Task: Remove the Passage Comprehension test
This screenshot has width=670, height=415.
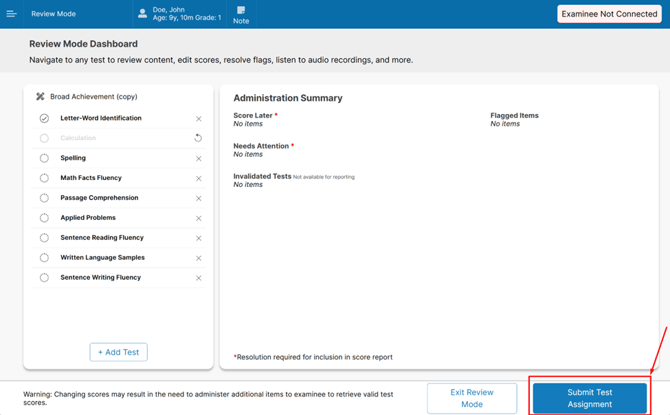Action: [198, 199]
